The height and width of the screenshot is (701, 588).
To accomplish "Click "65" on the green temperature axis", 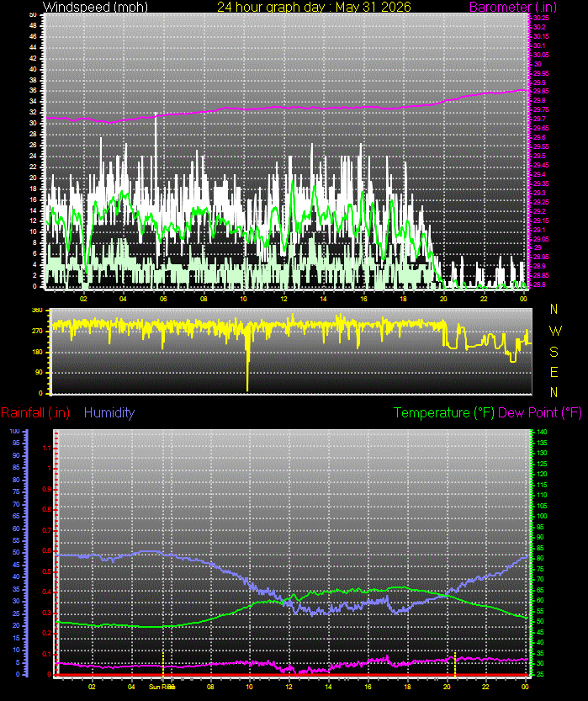I will [x=540, y=590].
